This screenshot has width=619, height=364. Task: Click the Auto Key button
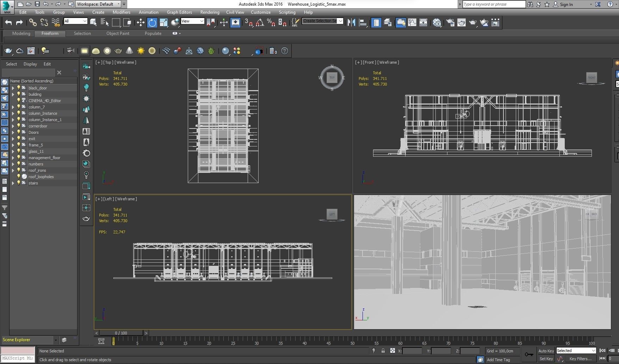546,351
